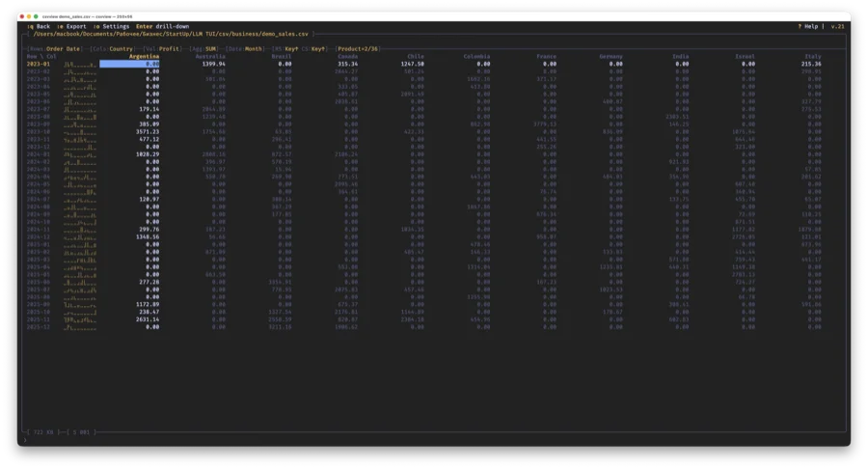Viewport: 868px width, 469px height.
Task: Click the Product=2/36 filter chip
Action: [357, 48]
